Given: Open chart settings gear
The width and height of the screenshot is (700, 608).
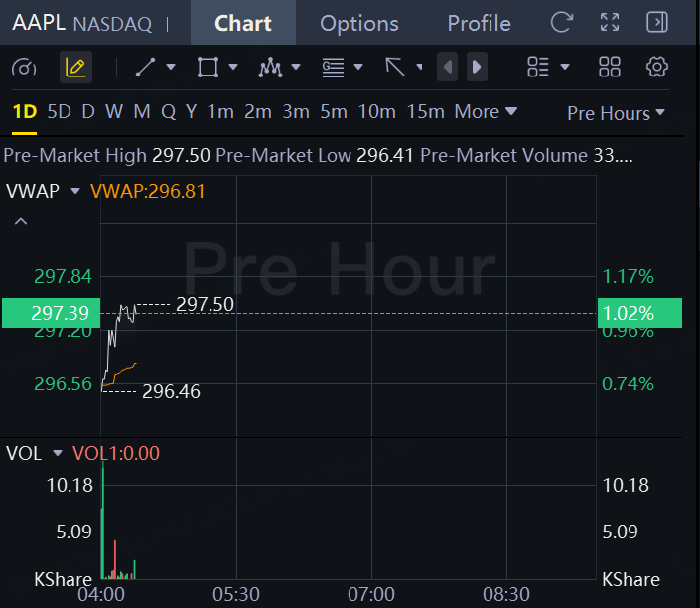Looking at the screenshot, I should pos(657,67).
